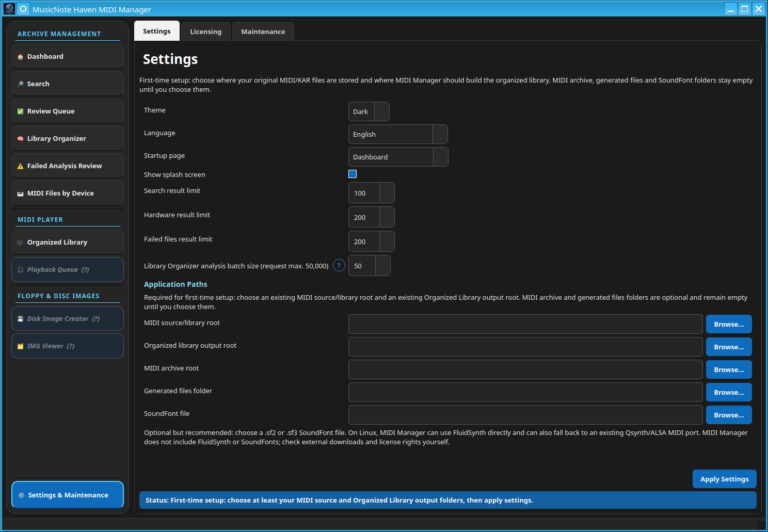The image size is (768, 532).
Task: Click the analysis batch size spinner arrows
Action: [383, 266]
